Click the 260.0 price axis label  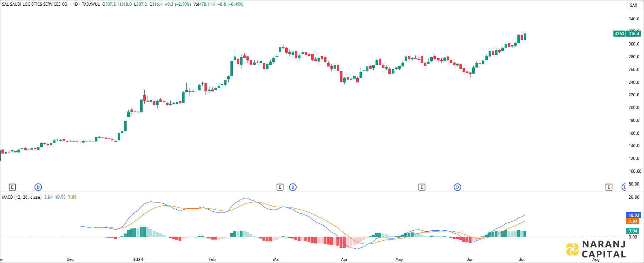(634, 70)
